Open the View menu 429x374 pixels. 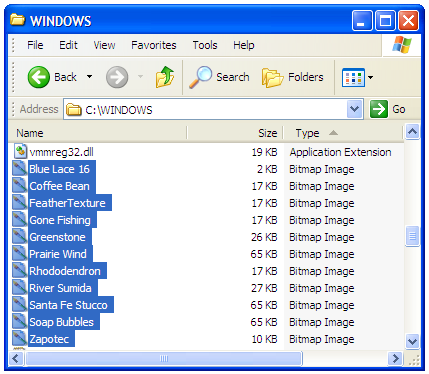[x=104, y=45]
